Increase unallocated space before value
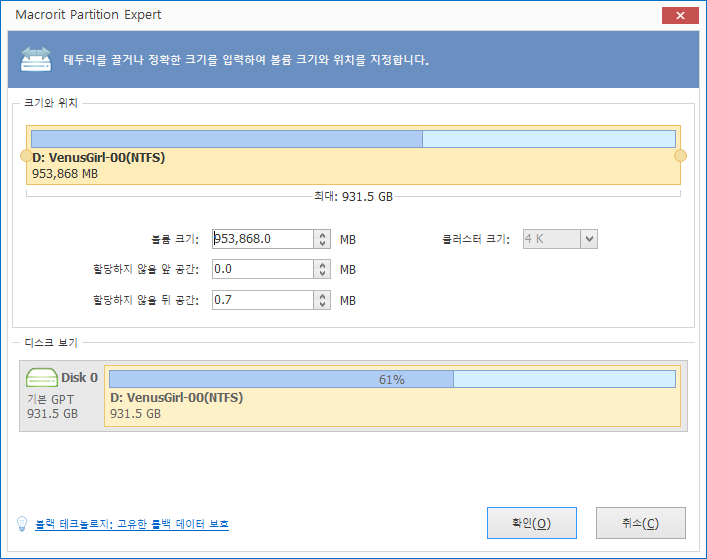This screenshot has width=707, height=559. click(x=322, y=265)
